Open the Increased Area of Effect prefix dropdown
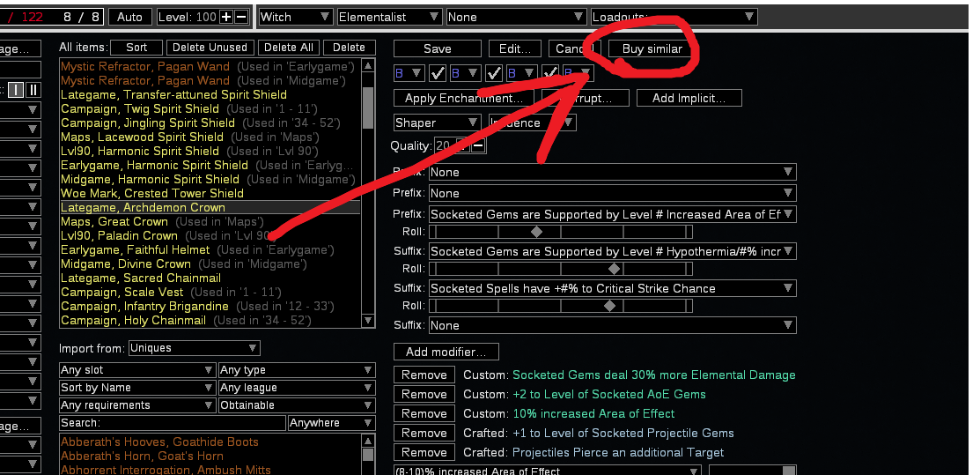980x475 pixels. click(612, 214)
